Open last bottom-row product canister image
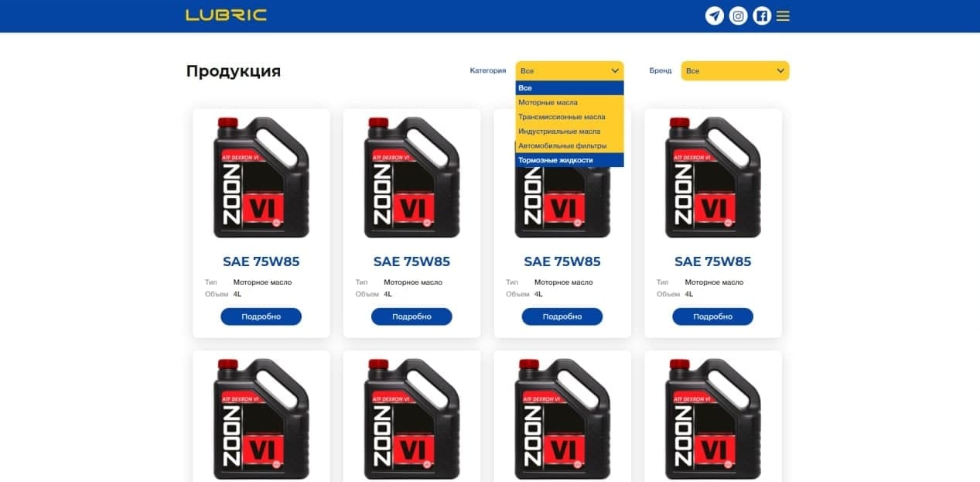980x482 pixels. click(x=712, y=419)
